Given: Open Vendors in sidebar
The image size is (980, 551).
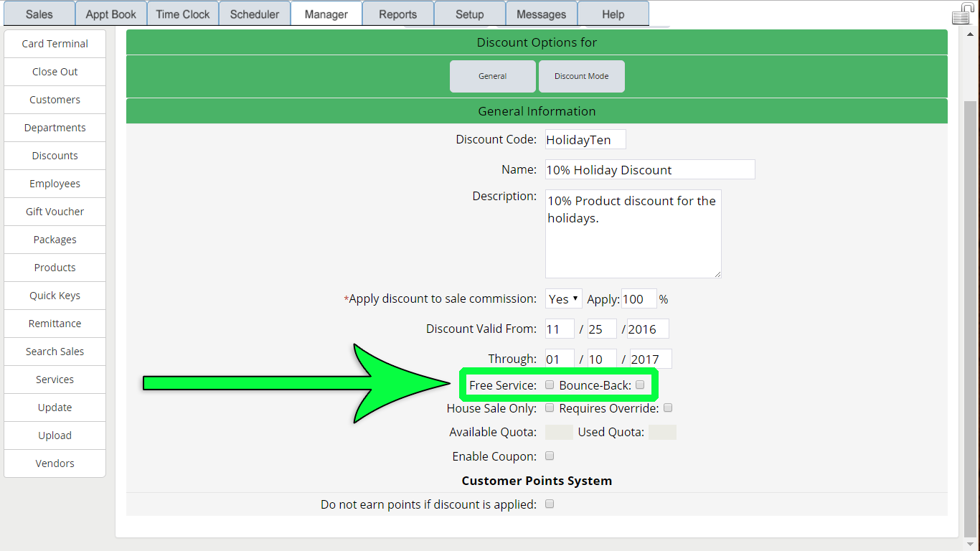Looking at the screenshot, I should (x=55, y=463).
